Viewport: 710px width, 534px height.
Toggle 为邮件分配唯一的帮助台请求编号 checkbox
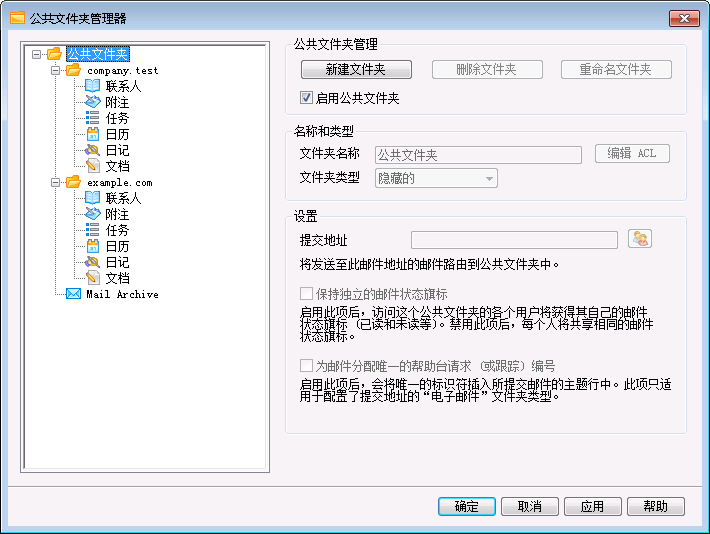tap(306, 366)
